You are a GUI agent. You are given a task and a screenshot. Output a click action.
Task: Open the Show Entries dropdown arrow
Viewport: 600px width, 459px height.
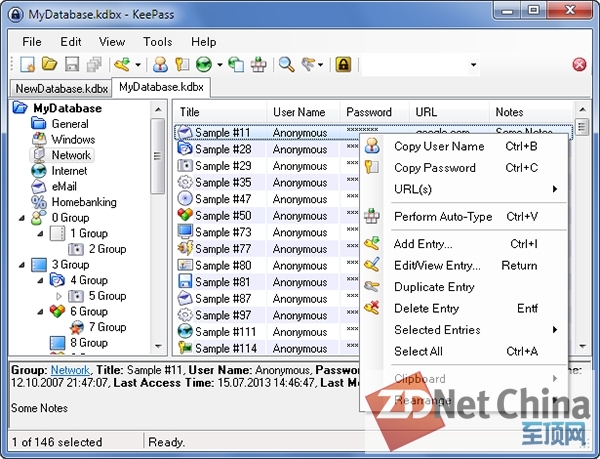pyautogui.click(x=320, y=65)
